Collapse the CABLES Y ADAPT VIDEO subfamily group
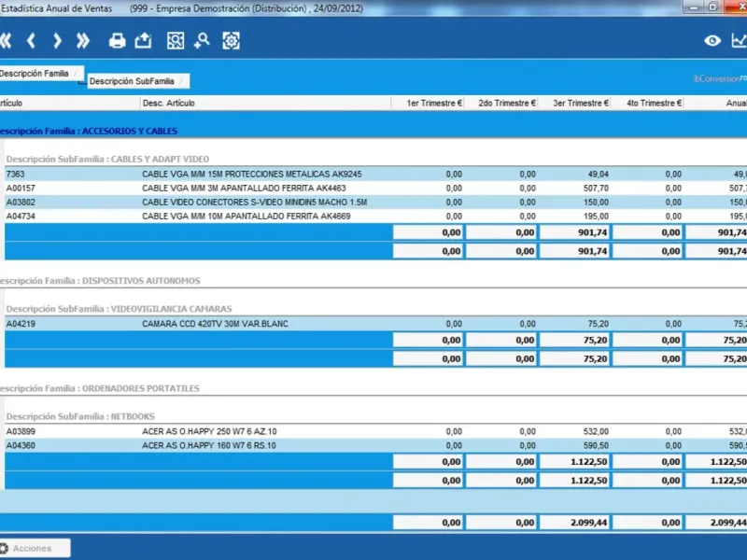 pyautogui.click(x=107, y=159)
